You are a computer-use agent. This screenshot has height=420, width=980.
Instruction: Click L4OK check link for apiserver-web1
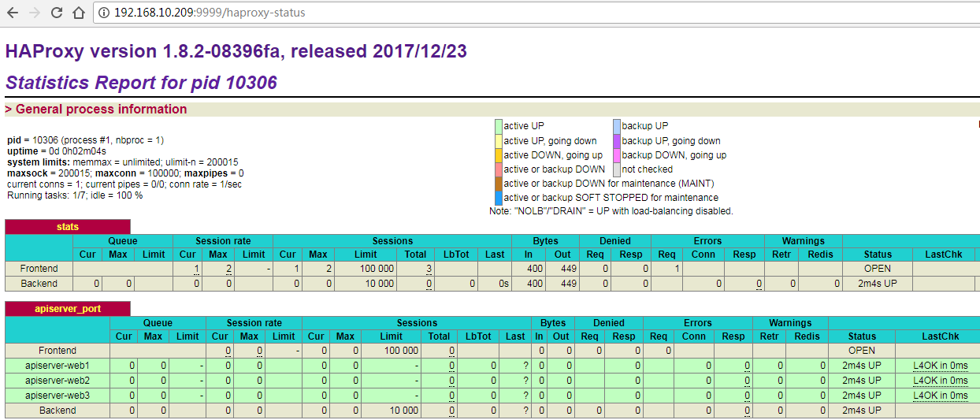tap(941, 366)
